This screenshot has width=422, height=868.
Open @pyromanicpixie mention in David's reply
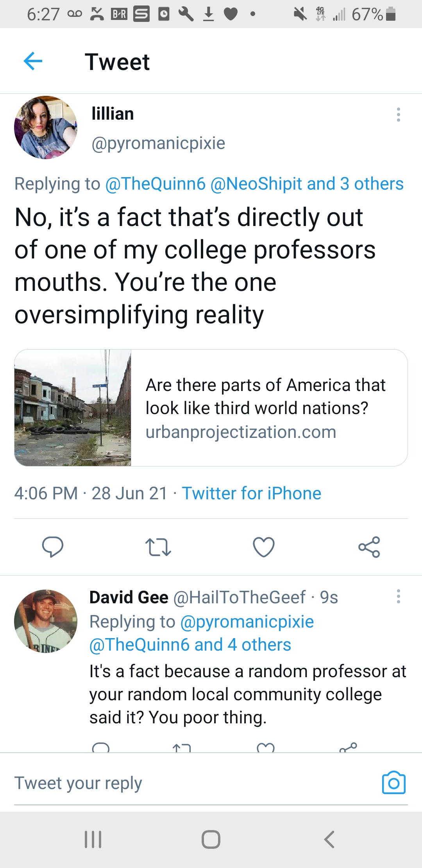247,622
